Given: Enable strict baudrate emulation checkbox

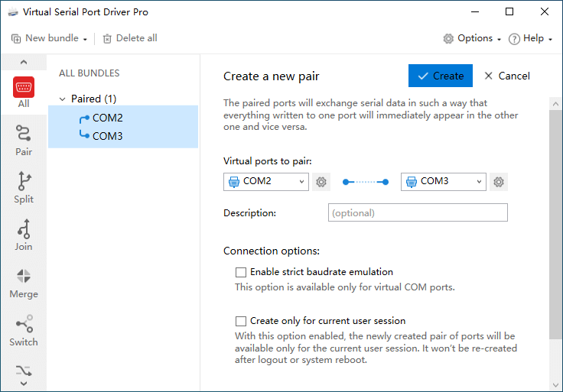Looking at the screenshot, I should (242, 272).
